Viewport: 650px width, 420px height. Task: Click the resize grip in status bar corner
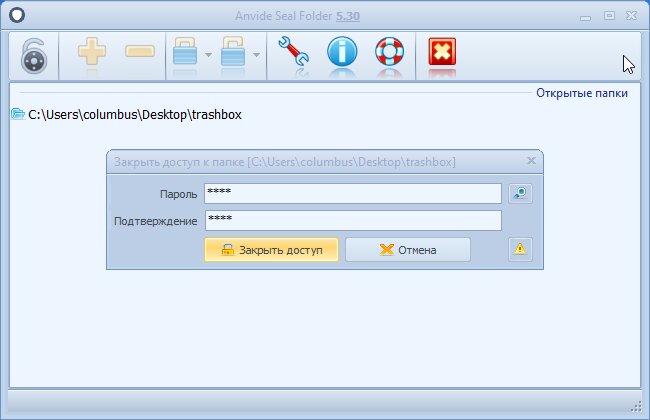636,408
